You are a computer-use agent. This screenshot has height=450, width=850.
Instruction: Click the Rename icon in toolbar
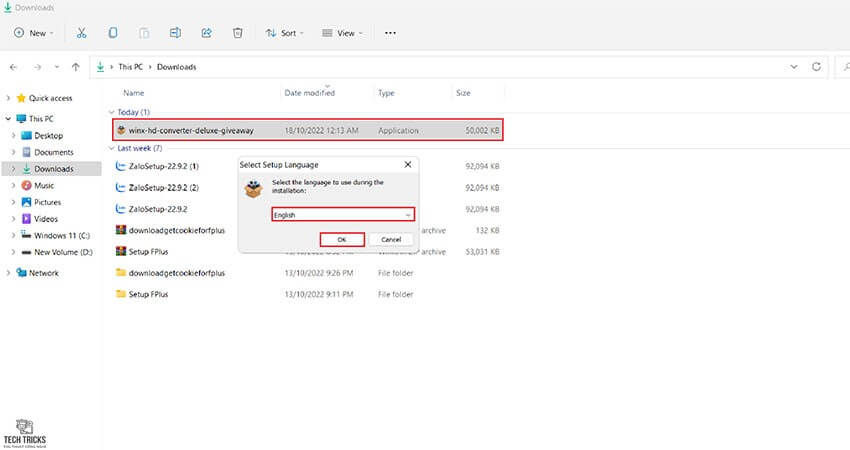click(x=175, y=33)
